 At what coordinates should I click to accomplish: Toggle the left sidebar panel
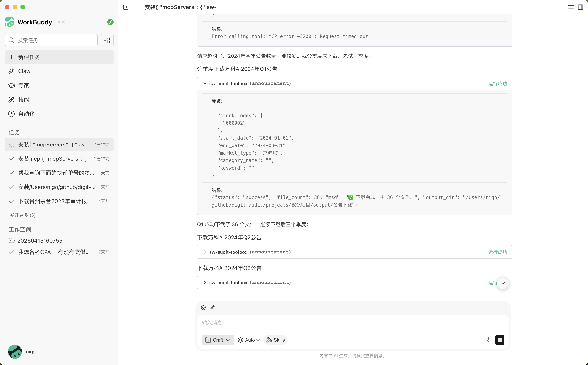(x=126, y=7)
